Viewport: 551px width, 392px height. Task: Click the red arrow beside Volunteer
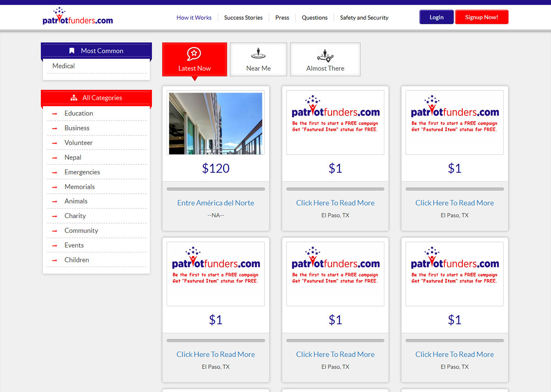[x=55, y=143]
